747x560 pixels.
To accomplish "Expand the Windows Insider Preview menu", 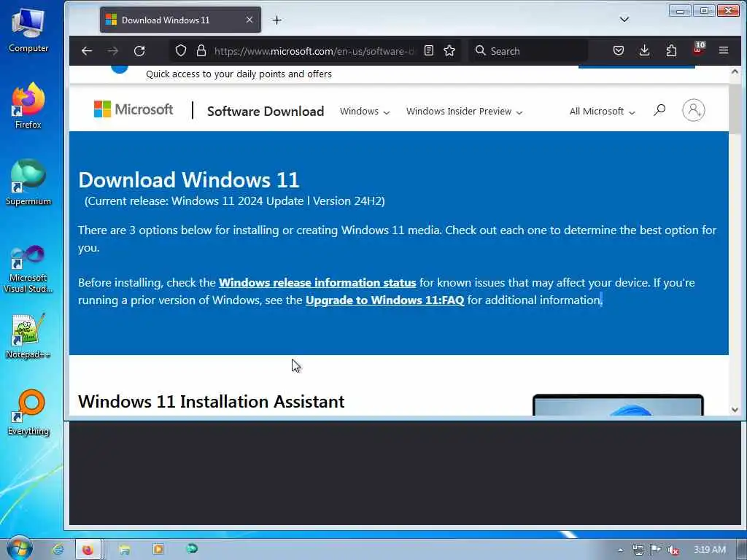I will 465,112.
